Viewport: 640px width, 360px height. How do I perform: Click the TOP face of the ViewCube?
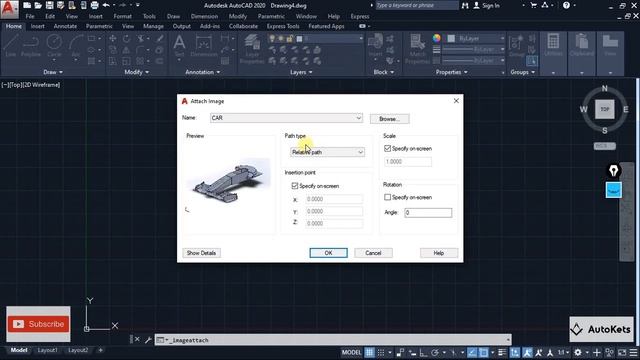pyautogui.click(x=604, y=109)
